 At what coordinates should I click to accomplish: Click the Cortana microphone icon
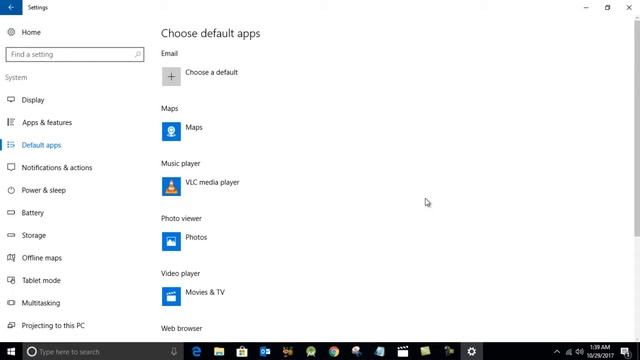pos(174,351)
